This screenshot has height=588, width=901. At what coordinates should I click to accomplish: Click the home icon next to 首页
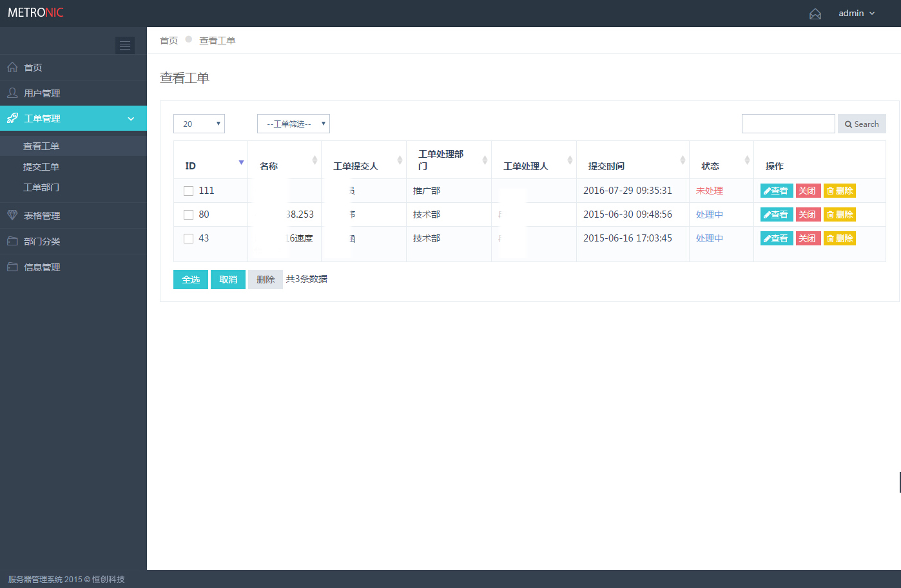point(12,67)
